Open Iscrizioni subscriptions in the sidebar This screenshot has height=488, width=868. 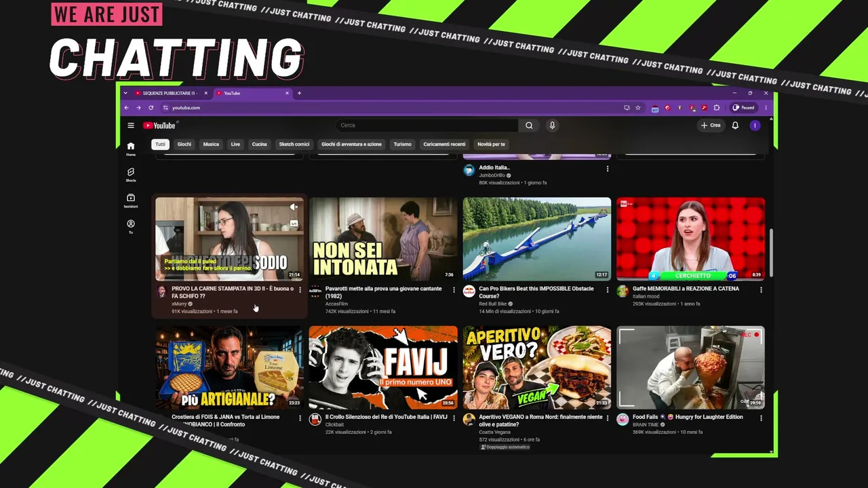point(131,201)
